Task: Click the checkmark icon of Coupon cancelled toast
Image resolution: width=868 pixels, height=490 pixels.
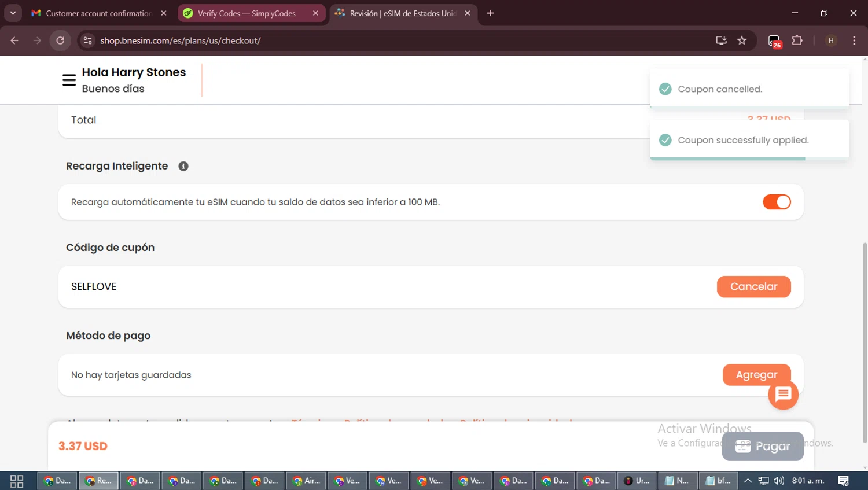Action: click(665, 89)
